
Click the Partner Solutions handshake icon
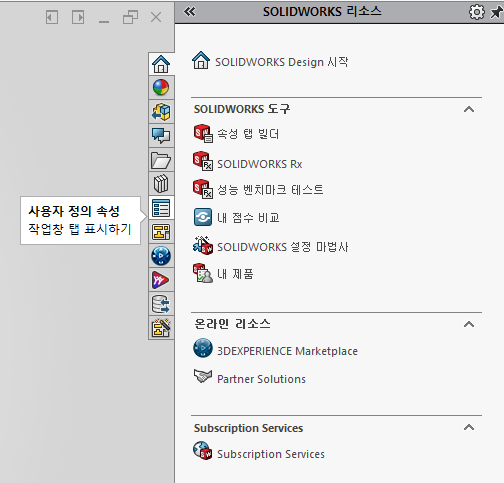(x=203, y=376)
